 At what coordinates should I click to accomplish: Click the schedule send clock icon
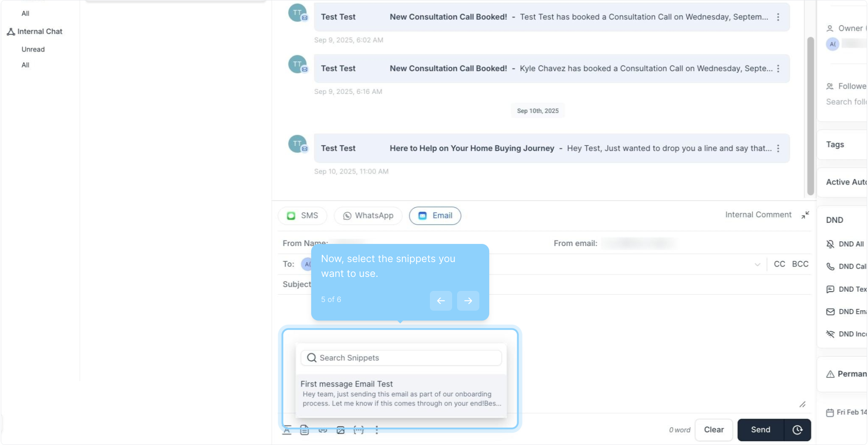point(797,430)
